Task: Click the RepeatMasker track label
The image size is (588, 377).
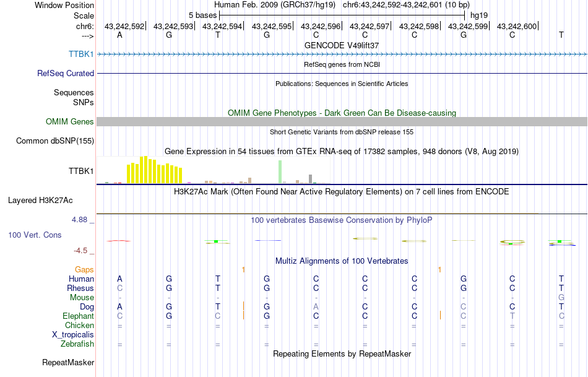Action: [x=68, y=362]
